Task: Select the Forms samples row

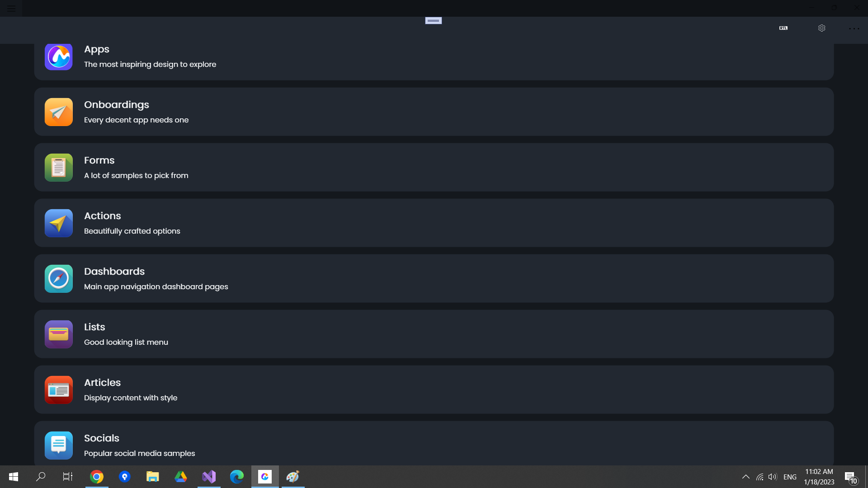Action: [x=433, y=167]
